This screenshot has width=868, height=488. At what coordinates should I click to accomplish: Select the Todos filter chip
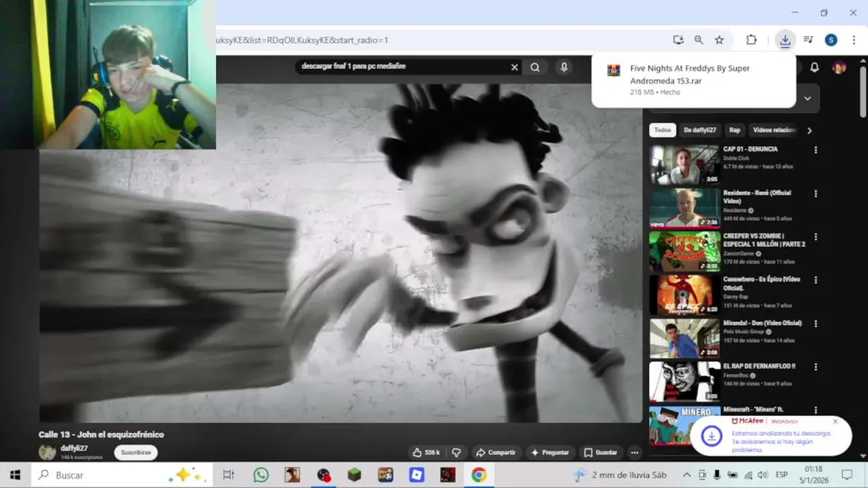663,130
